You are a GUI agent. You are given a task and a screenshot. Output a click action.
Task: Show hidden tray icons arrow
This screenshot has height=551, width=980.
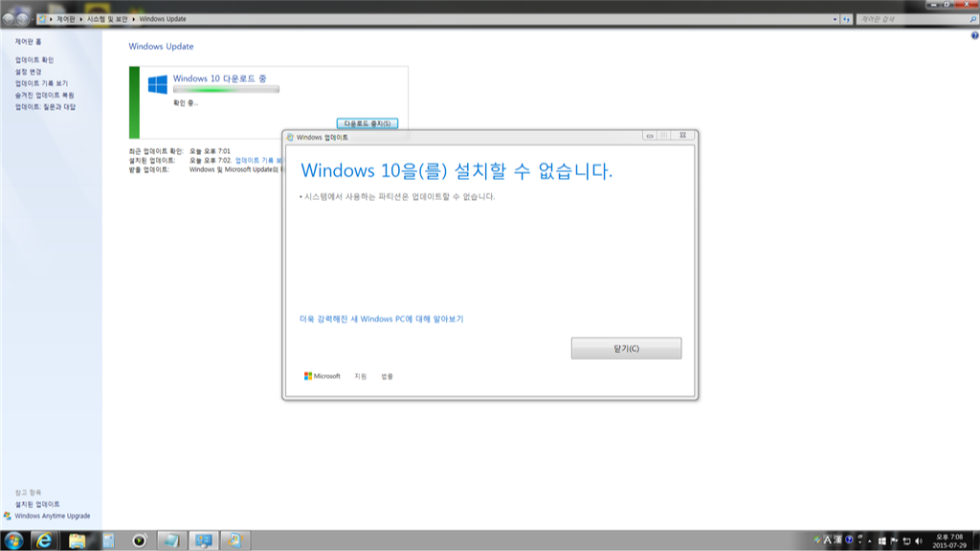(x=869, y=541)
